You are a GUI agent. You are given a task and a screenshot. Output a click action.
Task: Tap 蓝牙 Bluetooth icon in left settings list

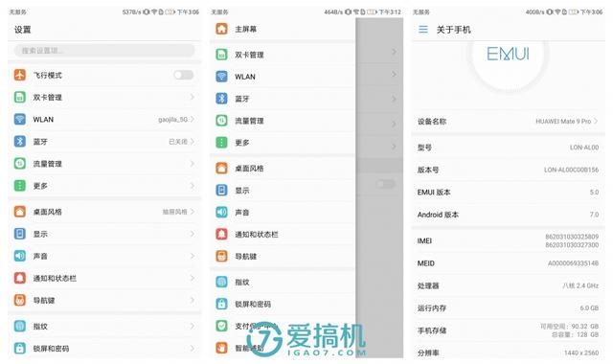20,141
